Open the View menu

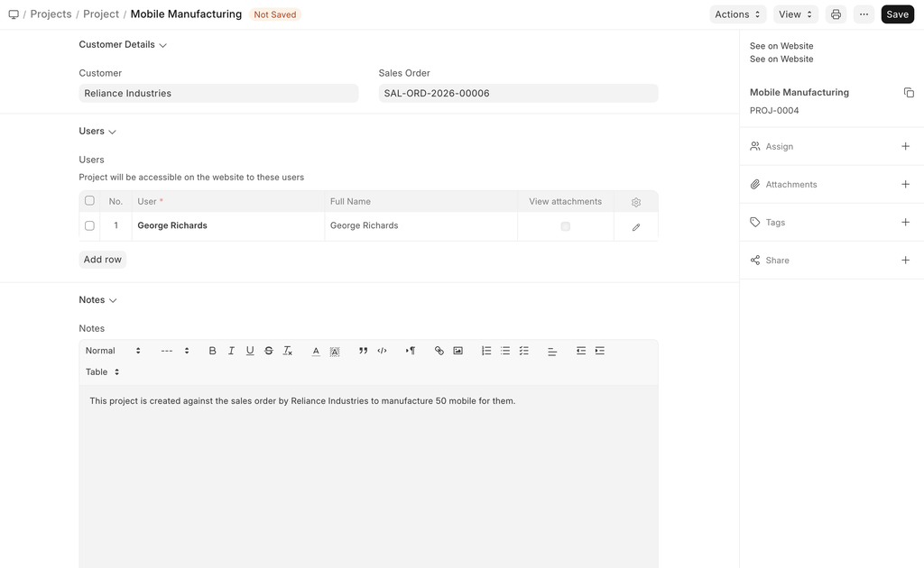[x=795, y=14]
